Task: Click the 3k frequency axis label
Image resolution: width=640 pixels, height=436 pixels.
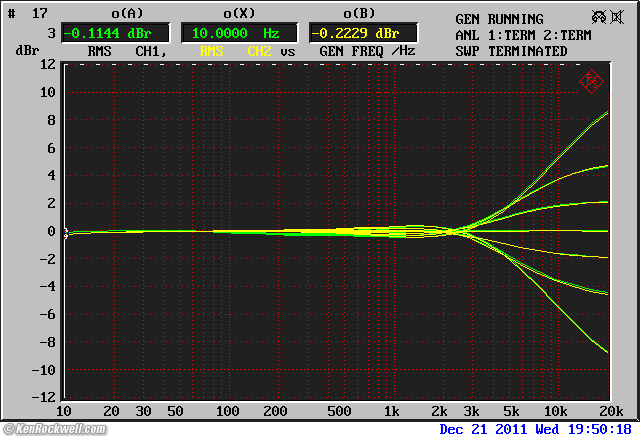Action: pyautogui.click(x=472, y=411)
